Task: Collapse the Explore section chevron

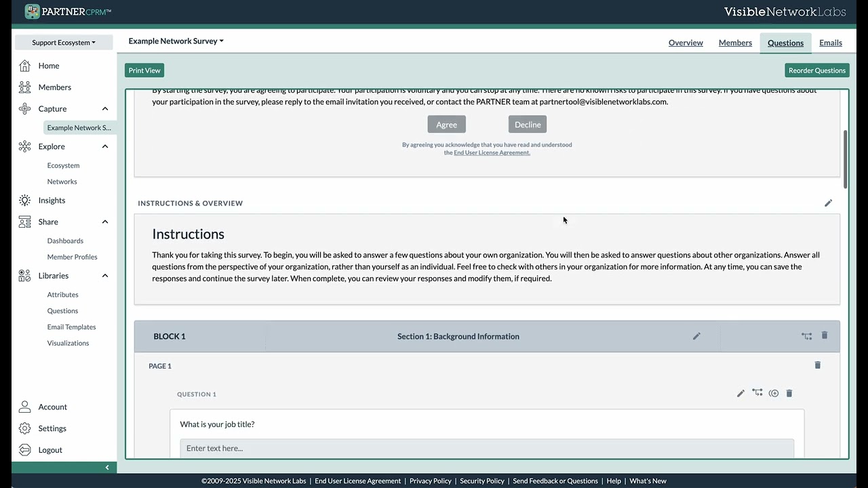Action: pos(105,146)
